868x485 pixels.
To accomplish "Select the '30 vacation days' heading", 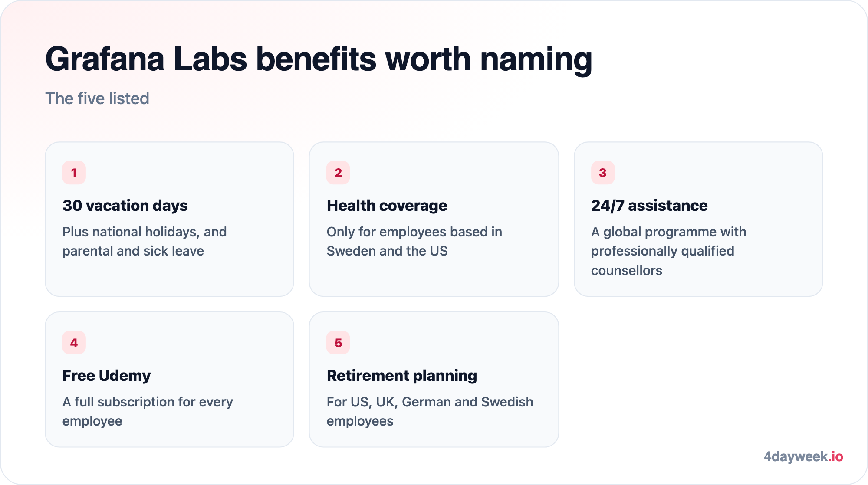I will (125, 206).
